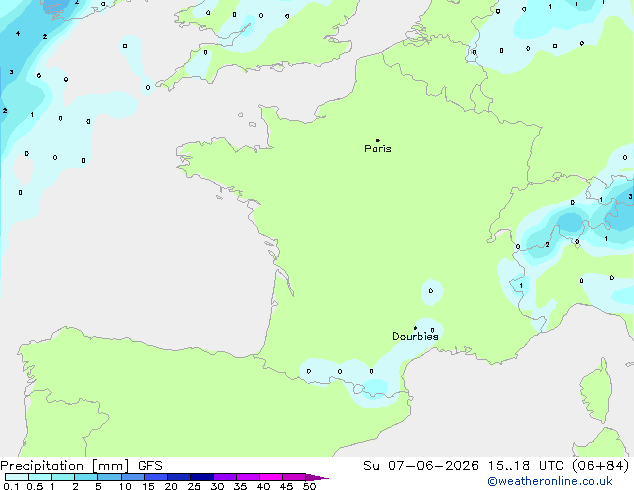The width and height of the screenshot is (634, 490).
Task: Click the legend scale label '45'
Action: pyautogui.click(x=286, y=486)
